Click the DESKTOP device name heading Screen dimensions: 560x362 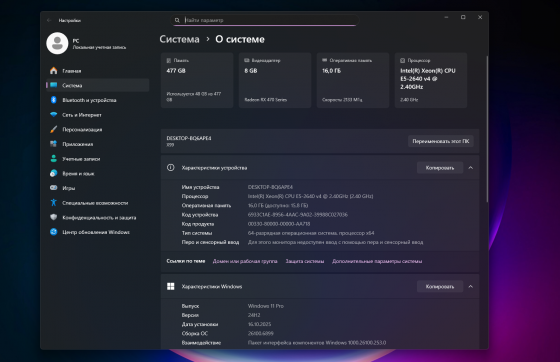tap(189, 138)
